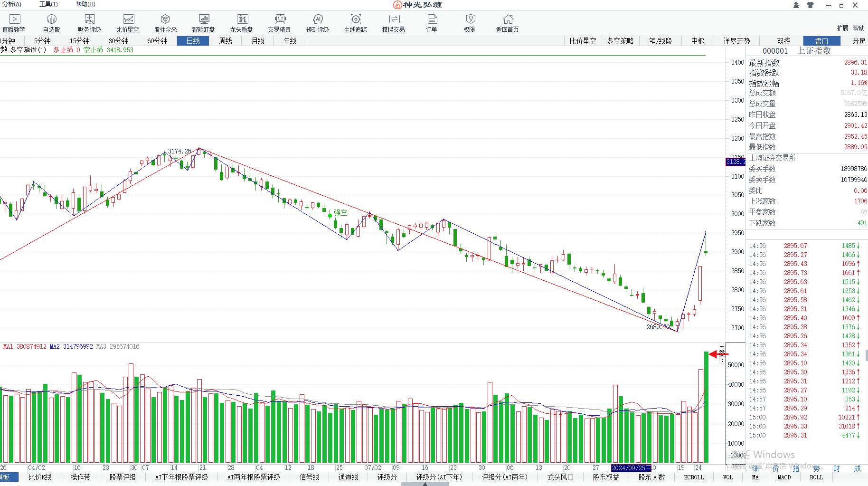Select the 操作带 indicator tab
The width and height of the screenshot is (868, 486).
[80, 477]
